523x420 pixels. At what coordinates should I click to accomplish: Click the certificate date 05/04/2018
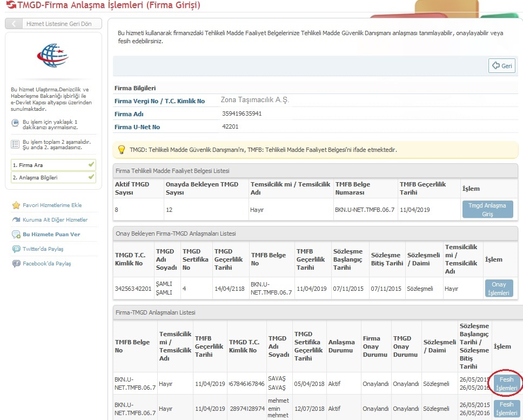click(309, 384)
